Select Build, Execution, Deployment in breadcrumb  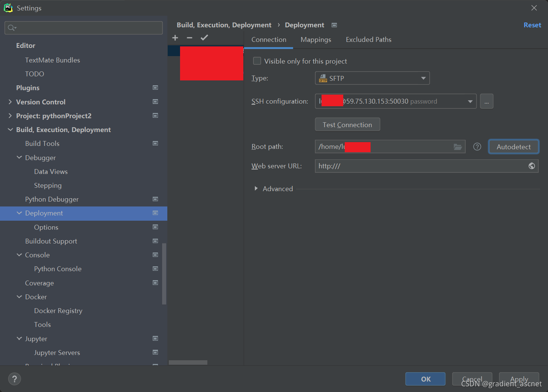(x=224, y=25)
